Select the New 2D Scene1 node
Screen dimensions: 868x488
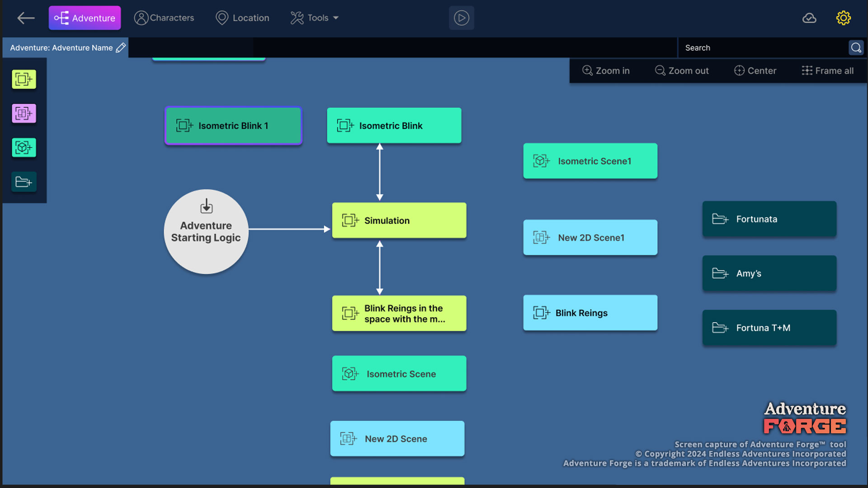point(590,238)
